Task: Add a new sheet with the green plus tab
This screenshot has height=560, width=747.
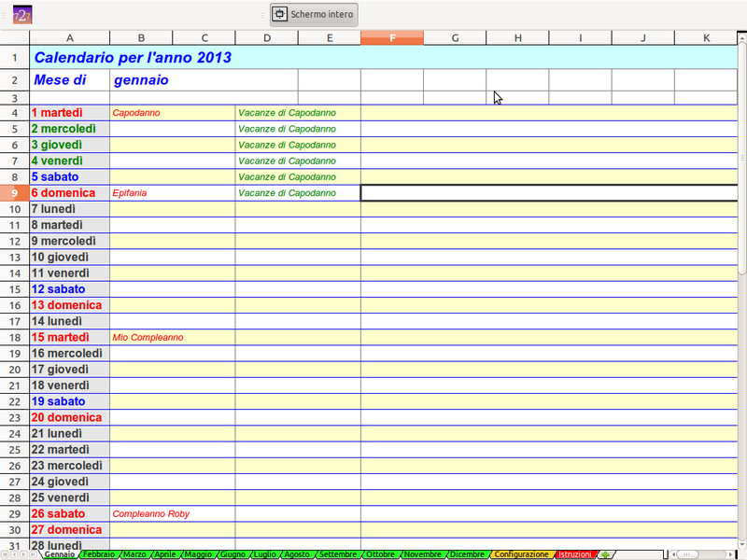Action: [x=605, y=554]
